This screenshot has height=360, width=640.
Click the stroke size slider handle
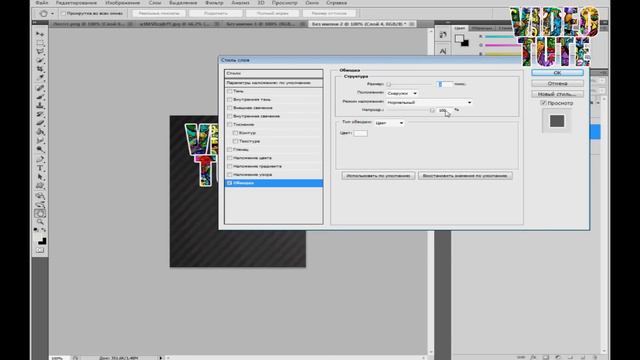pos(389,84)
